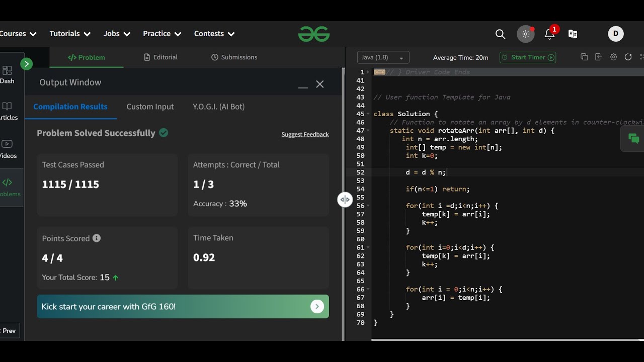Viewport: 644px width, 362px height.
Task: Switch to the Editorial tab
Action: click(161, 57)
